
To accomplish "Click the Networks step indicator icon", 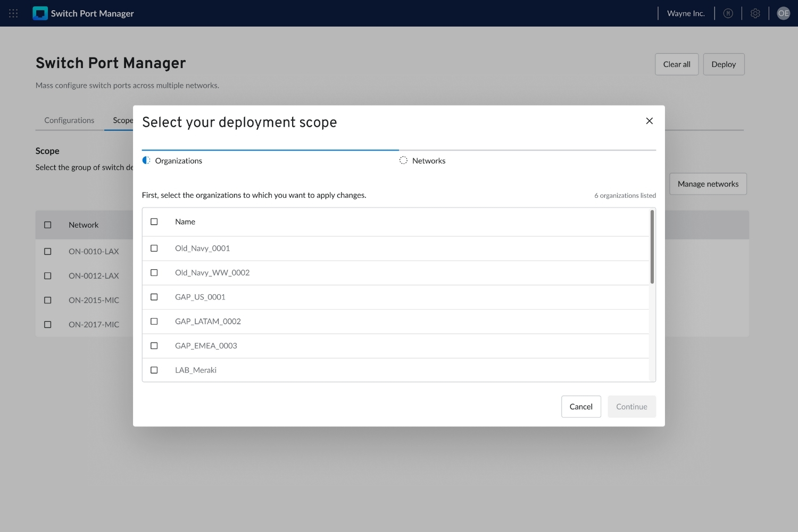I will click(403, 160).
